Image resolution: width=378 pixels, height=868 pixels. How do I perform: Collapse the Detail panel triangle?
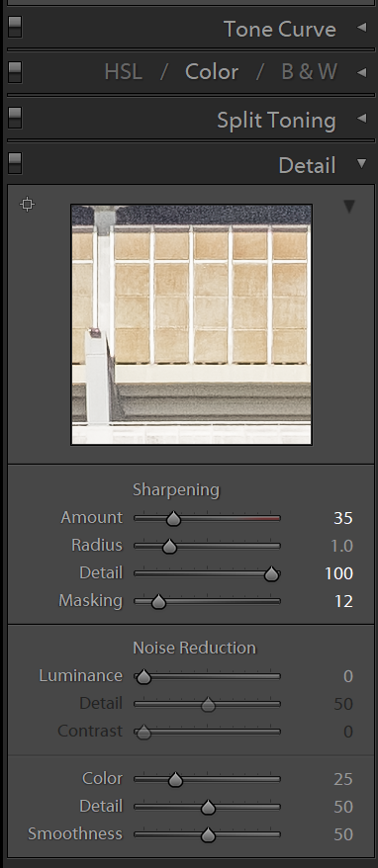pyautogui.click(x=362, y=163)
